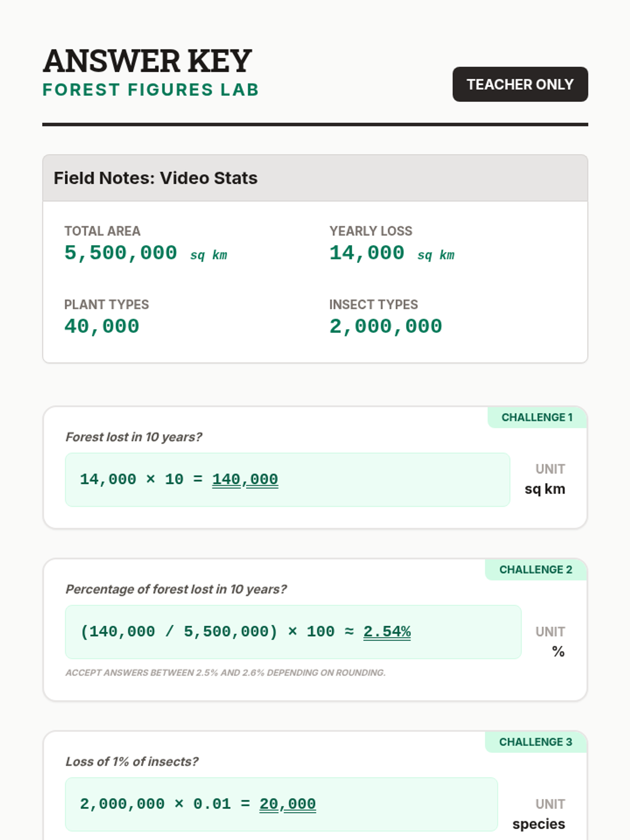Image resolution: width=630 pixels, height=840 pixels.
Task: Click the underlined answer 140,000
Action: 245,479
